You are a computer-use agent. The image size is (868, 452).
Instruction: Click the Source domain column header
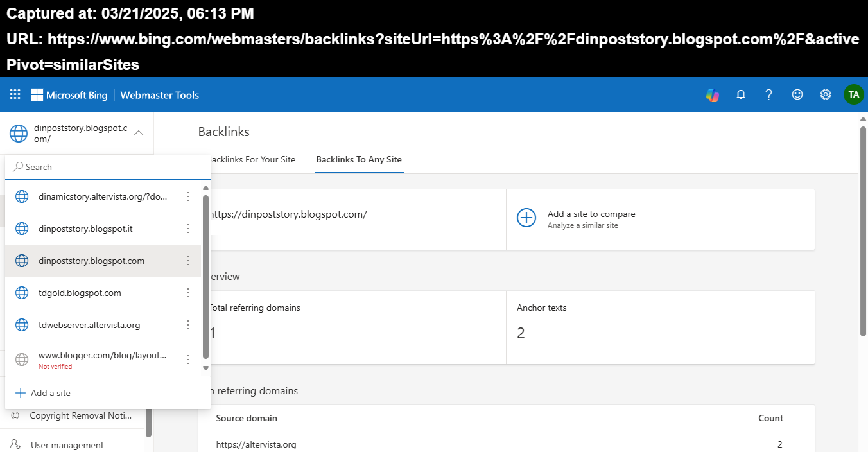(247, 418)
